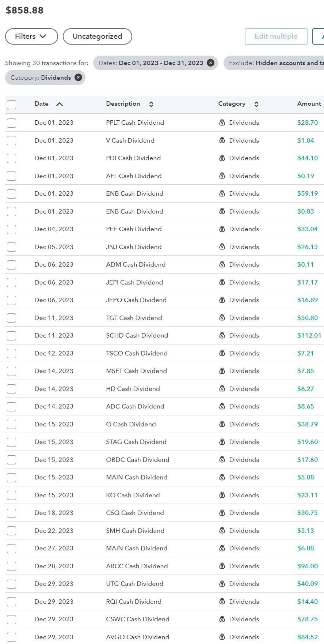
Task: Remove the Category Dividends filter chip
Action: tap(78, 78)
